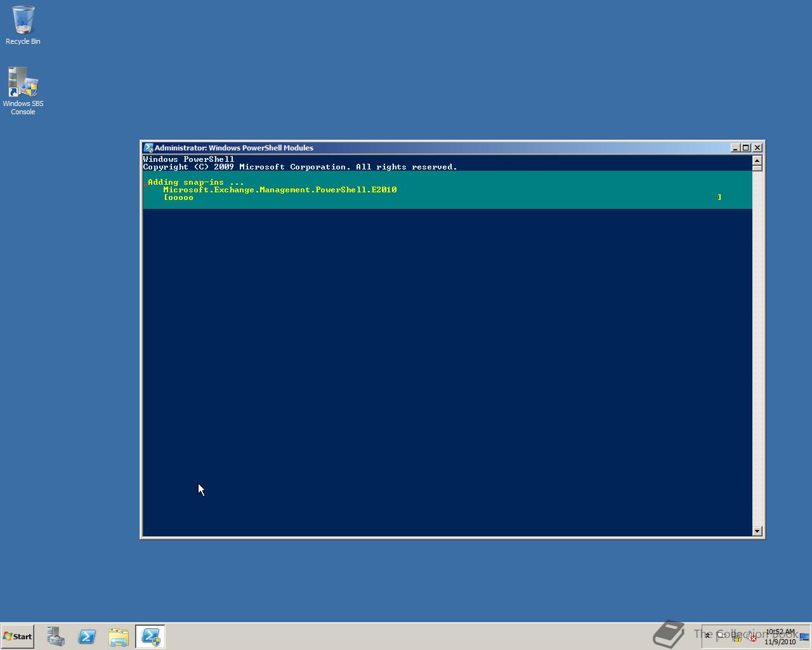Select the Windows SBS Console shortcut
Viewport: 812px width, 650px height.
coord(23,91)
